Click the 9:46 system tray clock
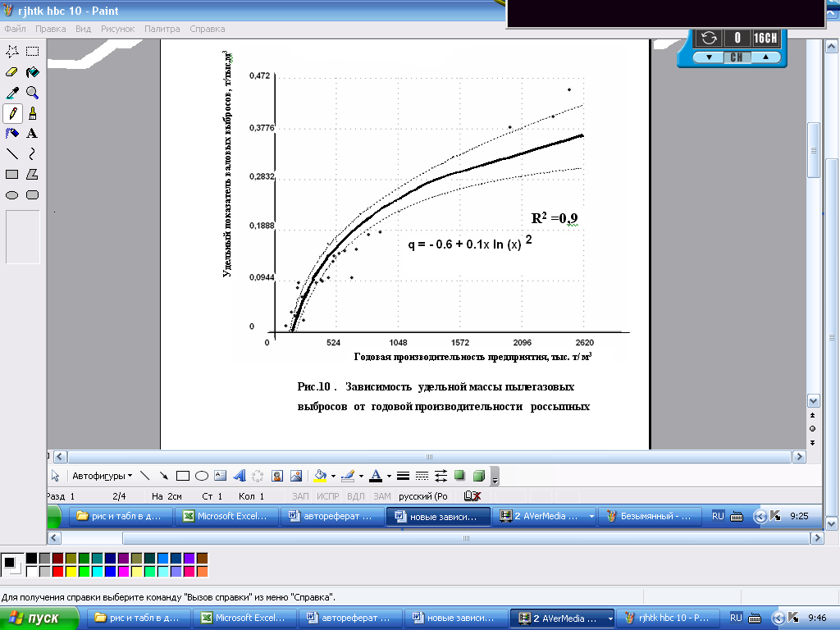Viewport: 840px width, 630px height. click(x=818, y=619)
